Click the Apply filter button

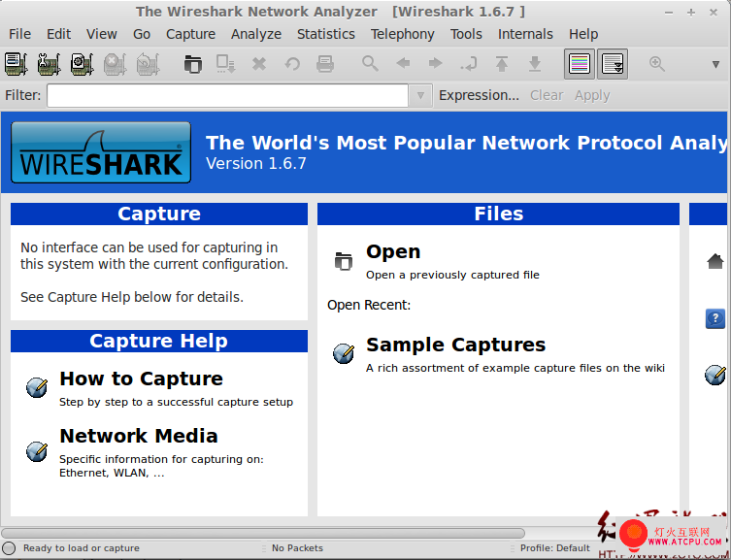pyautogui.click(x=592, y=95)
